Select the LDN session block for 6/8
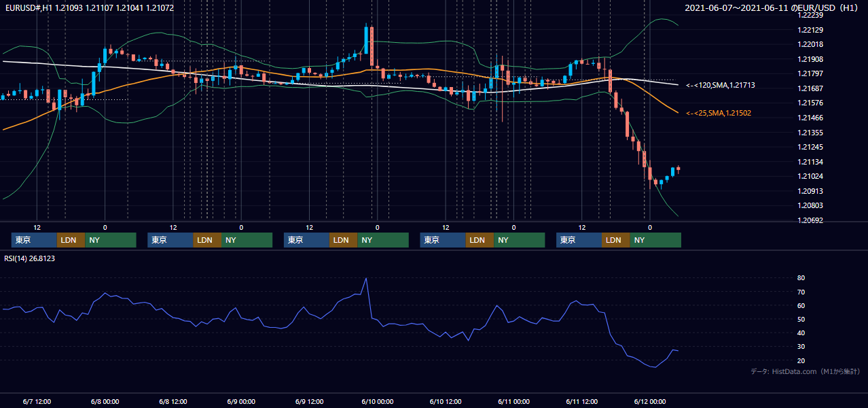This screenshot has width=868, height=408. pyautogui.click(x=207, y=240)
